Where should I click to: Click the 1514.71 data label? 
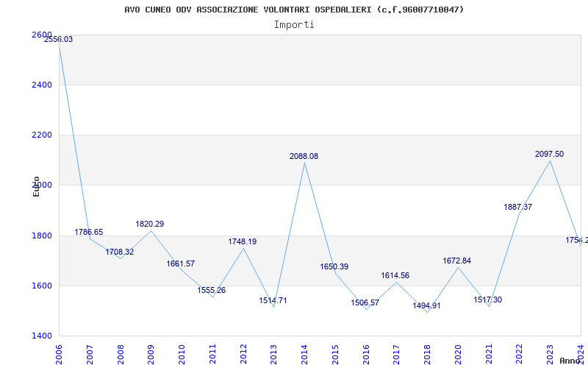(x=273, y=301)
